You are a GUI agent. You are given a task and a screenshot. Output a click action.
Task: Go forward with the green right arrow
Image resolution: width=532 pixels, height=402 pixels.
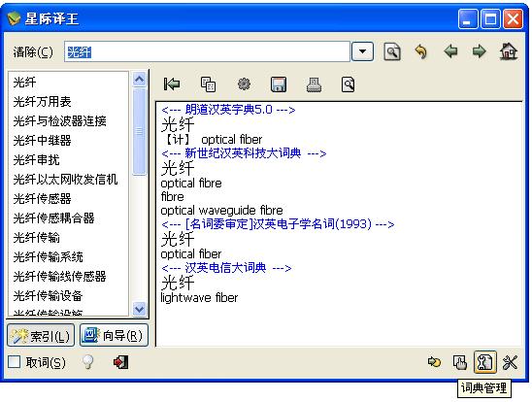[x=479, y=51]
